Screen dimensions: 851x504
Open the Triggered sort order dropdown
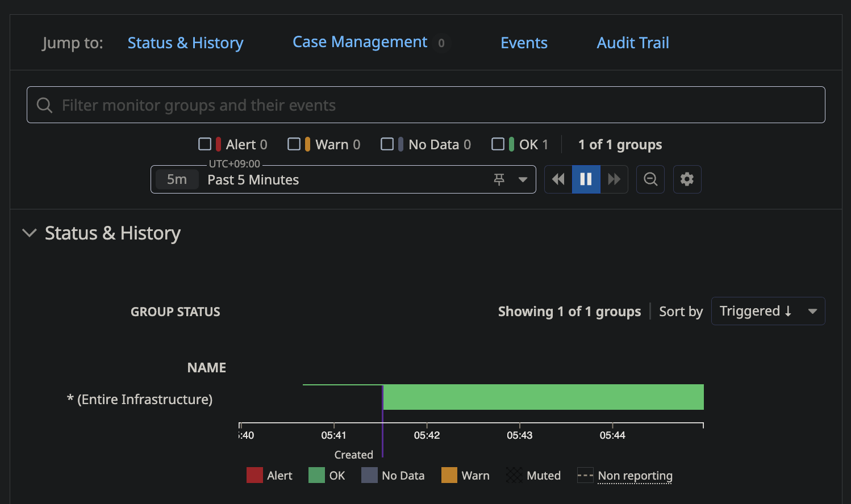point(768,311)
